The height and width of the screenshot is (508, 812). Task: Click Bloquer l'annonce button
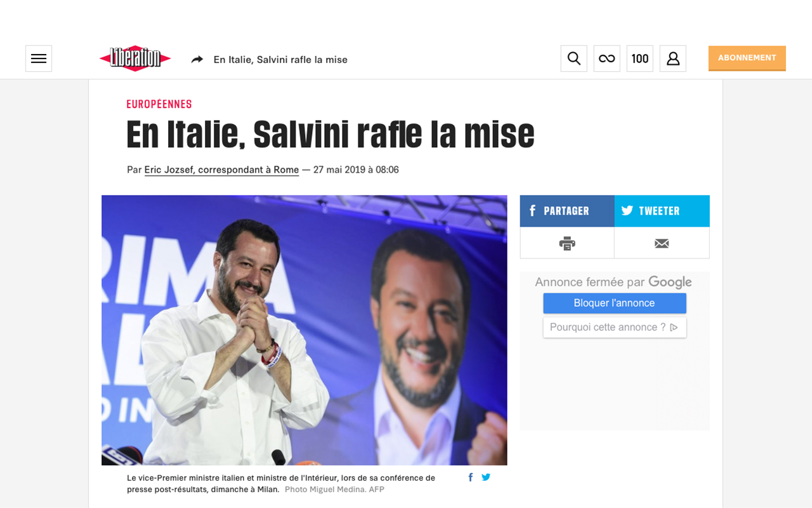coord(614,303)
